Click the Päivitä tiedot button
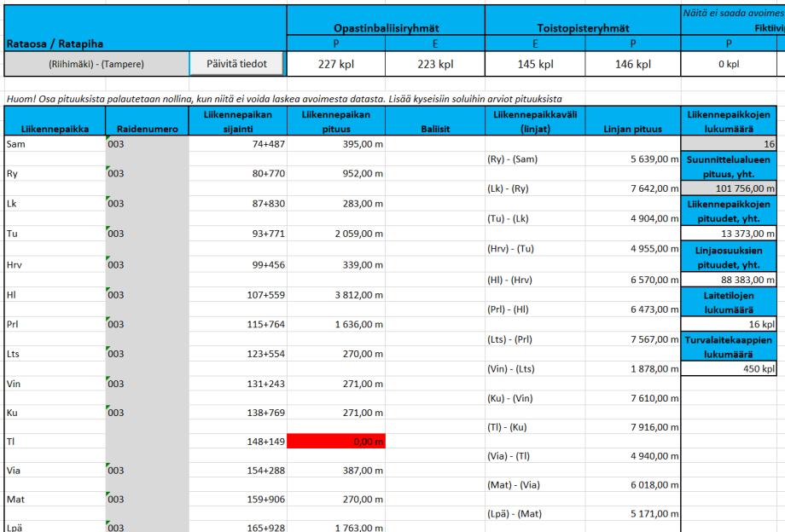The width and height of the screenshot is (785, 532). pos(237,64)
